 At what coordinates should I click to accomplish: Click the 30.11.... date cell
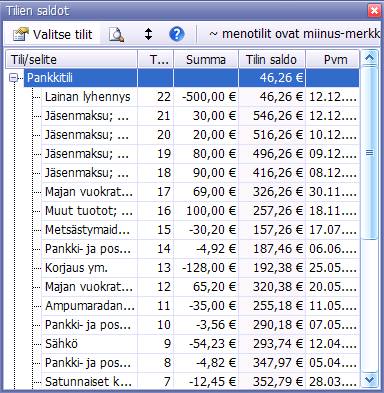[x=333, y=192]
